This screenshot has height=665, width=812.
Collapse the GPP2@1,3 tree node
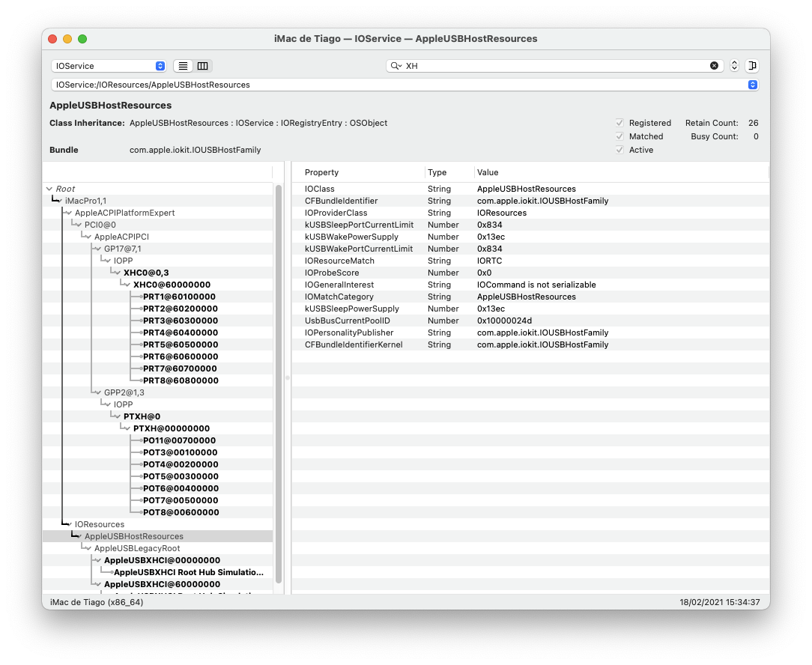tap(97, 392)
